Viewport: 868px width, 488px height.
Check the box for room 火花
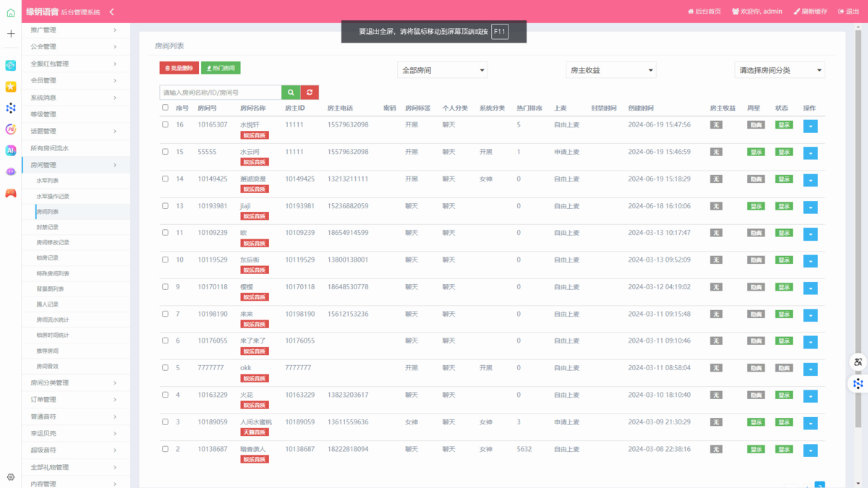pos(165,395)
